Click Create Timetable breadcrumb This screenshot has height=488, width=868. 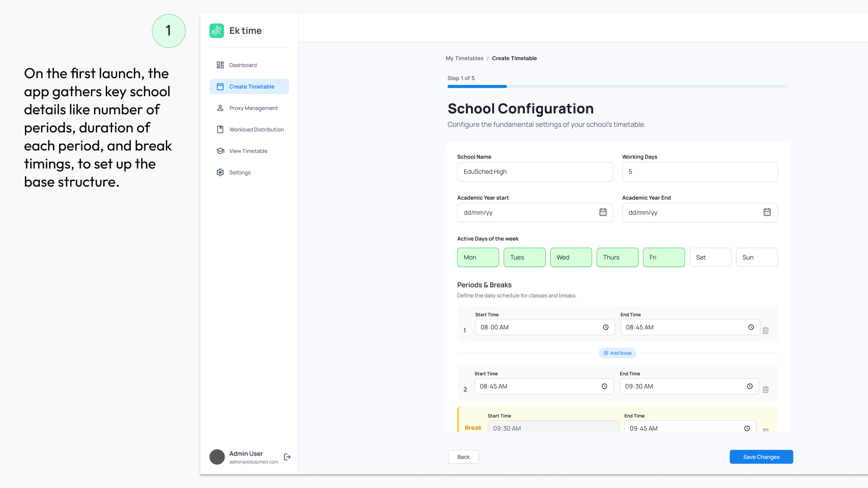514,58
